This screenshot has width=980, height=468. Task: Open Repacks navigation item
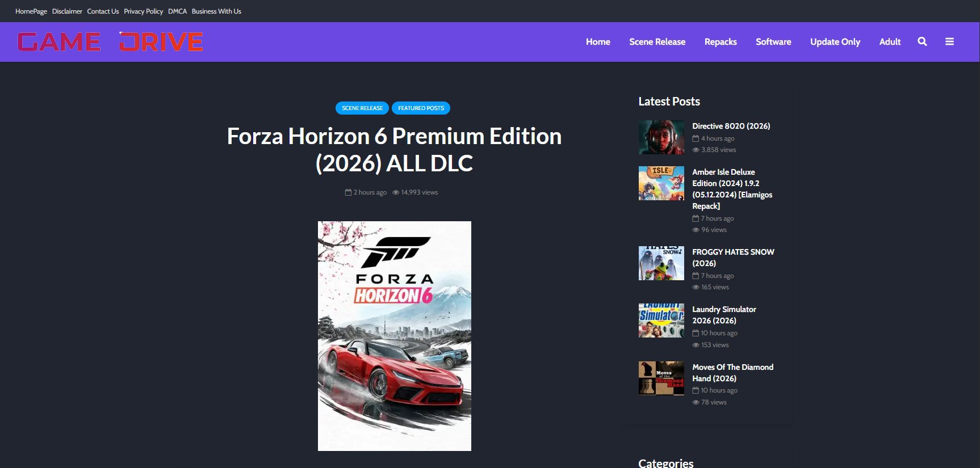tap(721, 41)
